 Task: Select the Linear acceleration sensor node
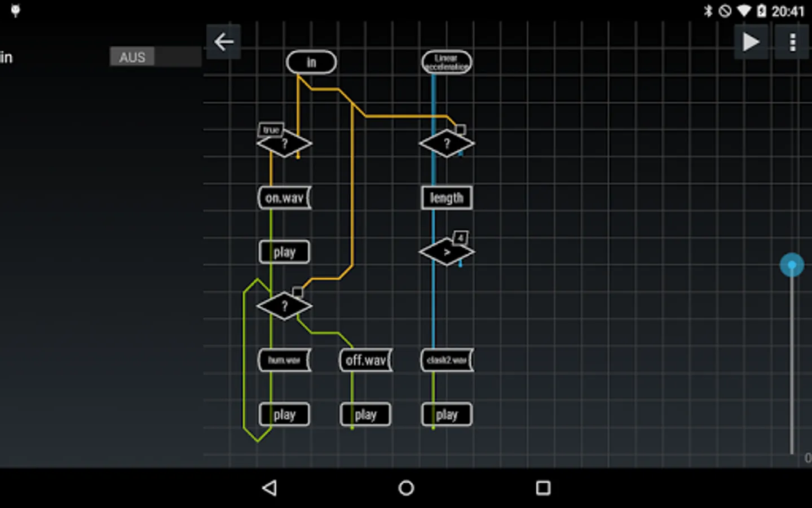coord(447,62)
